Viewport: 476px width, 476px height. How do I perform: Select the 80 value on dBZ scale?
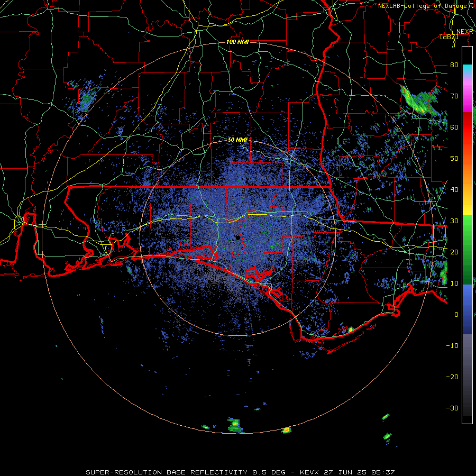click(x=454, y=65)
